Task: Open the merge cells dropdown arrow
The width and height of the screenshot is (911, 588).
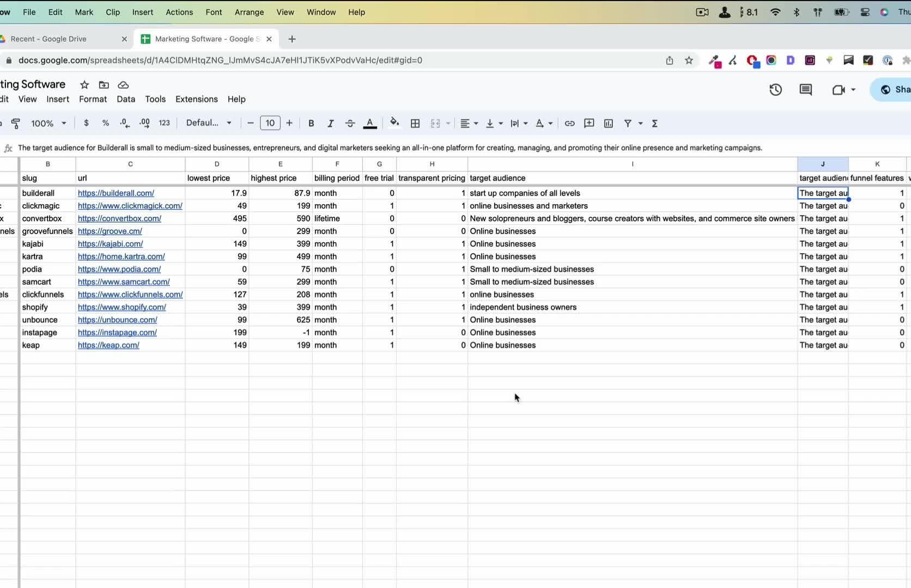Action: click(x=448, y=123)
